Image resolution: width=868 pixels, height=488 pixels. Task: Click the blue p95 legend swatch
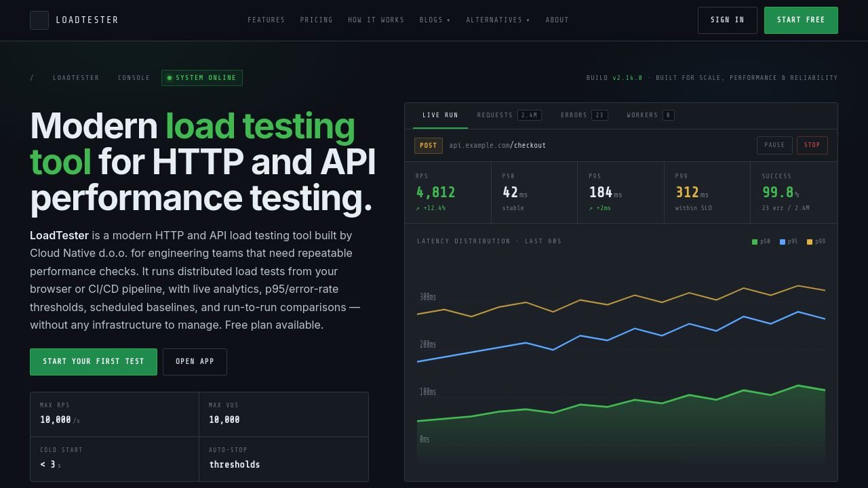(783, 242)
